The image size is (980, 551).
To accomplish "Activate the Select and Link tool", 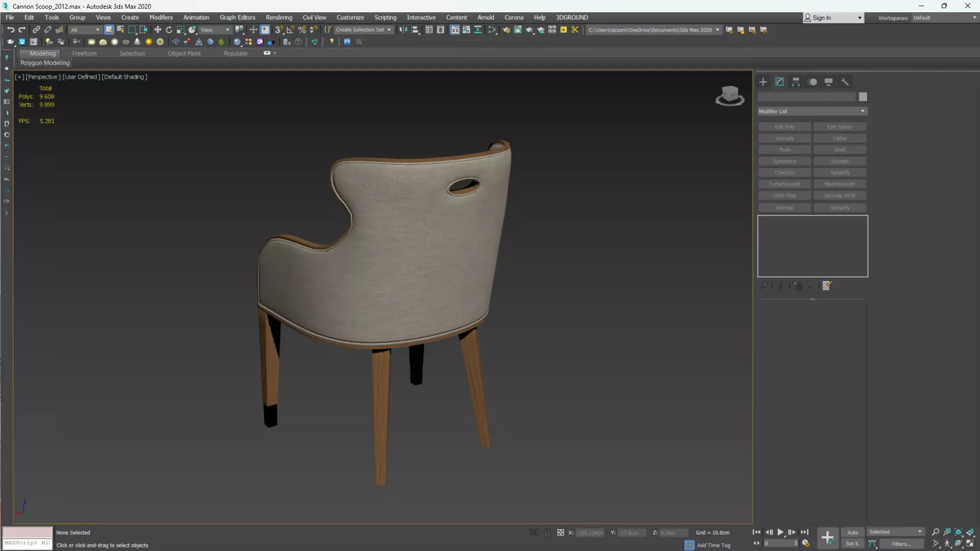I will pyautogui.click(x=36, y=30).
